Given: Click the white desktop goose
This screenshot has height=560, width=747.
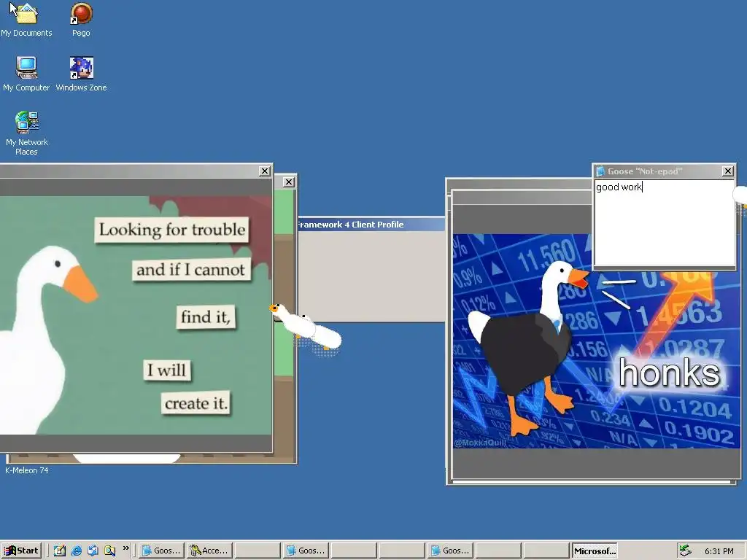Looking at the screenshot, I should point(306,329).
